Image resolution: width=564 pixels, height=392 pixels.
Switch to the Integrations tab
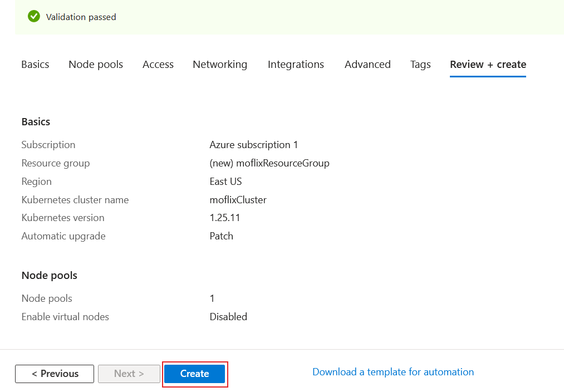tap(296, 64)
